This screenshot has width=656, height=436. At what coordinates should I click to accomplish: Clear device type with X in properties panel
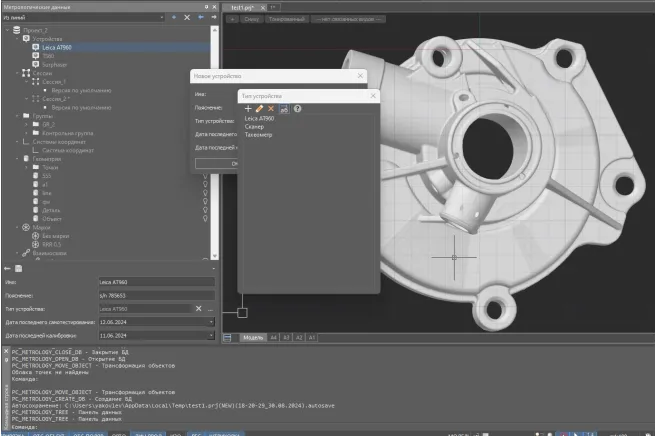pos(199,309)
